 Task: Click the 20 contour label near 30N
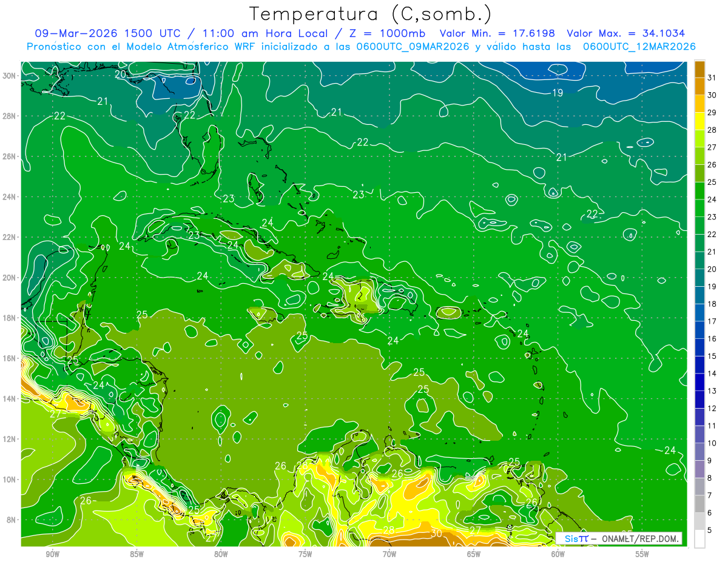click(x=120, y=74)
